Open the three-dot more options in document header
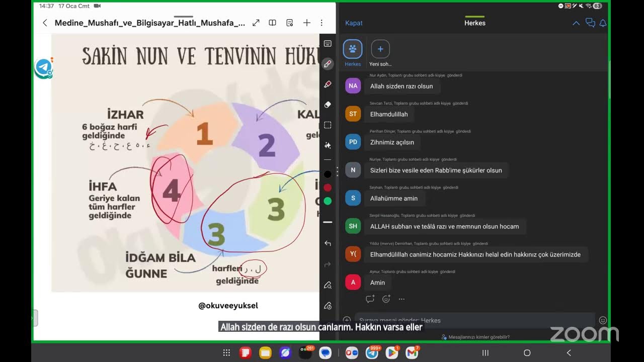 pyautogui.click(x=321, y=23)
